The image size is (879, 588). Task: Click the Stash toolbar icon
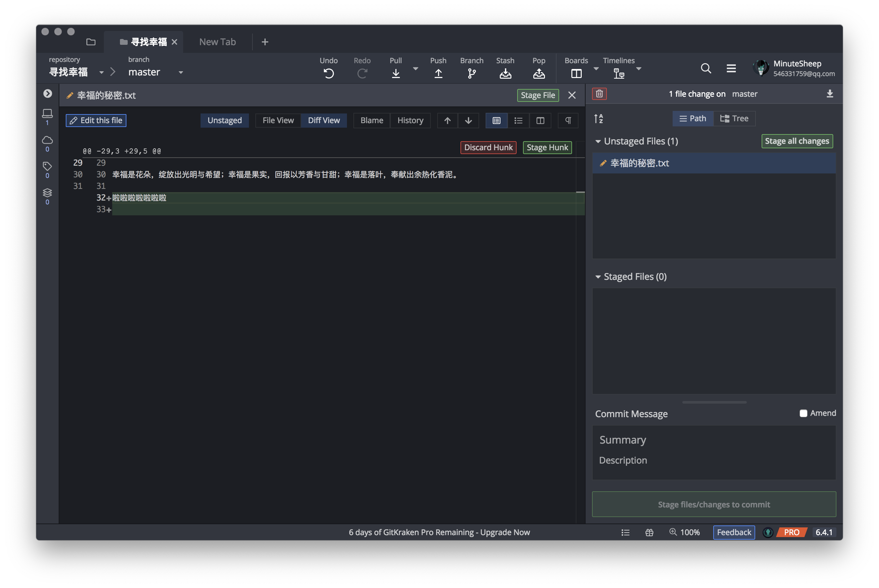505,73
